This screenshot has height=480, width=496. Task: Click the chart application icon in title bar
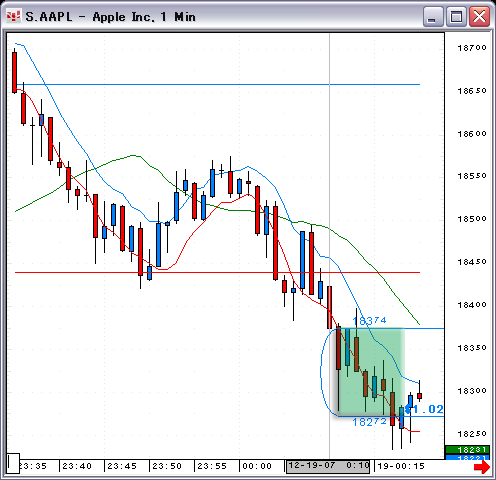tap(14, 16)
